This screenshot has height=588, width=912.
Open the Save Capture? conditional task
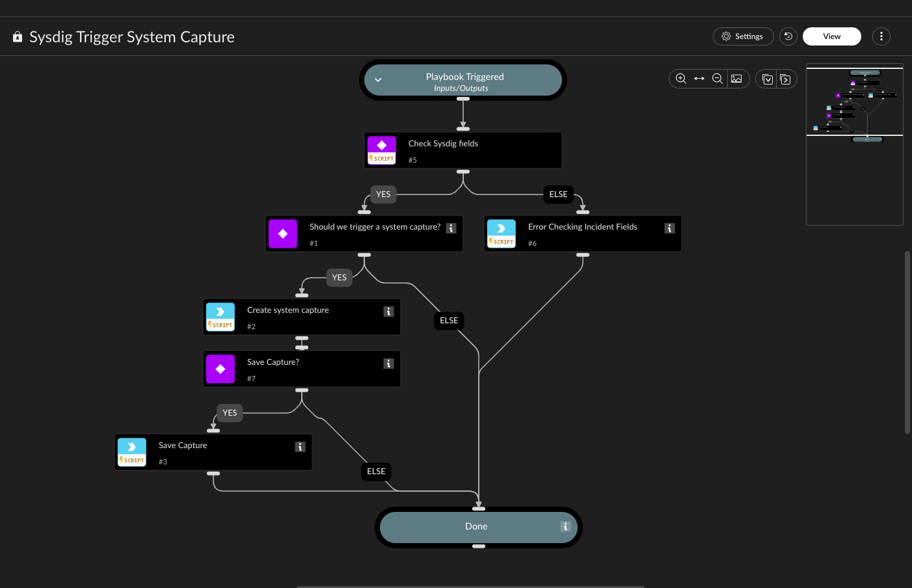click(302, 369)
